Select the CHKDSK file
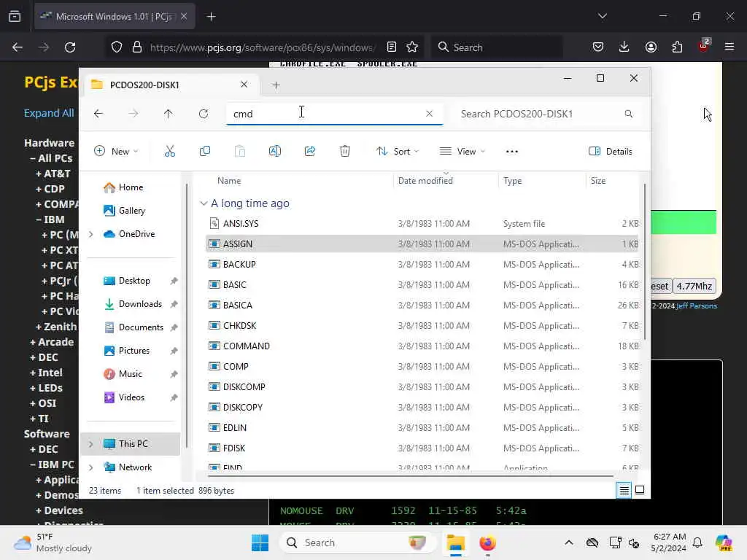The width and height of the screenshot is (747, 560). tap(422, 326)
